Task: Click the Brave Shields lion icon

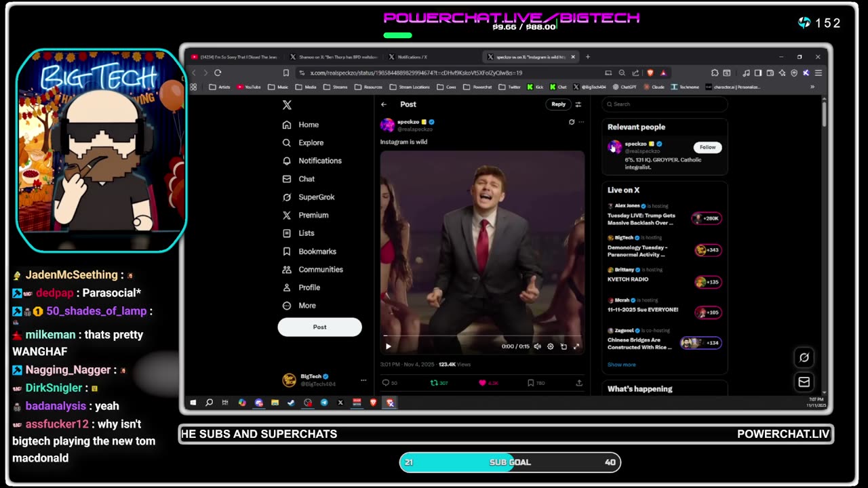Action: pyautogui.click(x=651, y=73)
